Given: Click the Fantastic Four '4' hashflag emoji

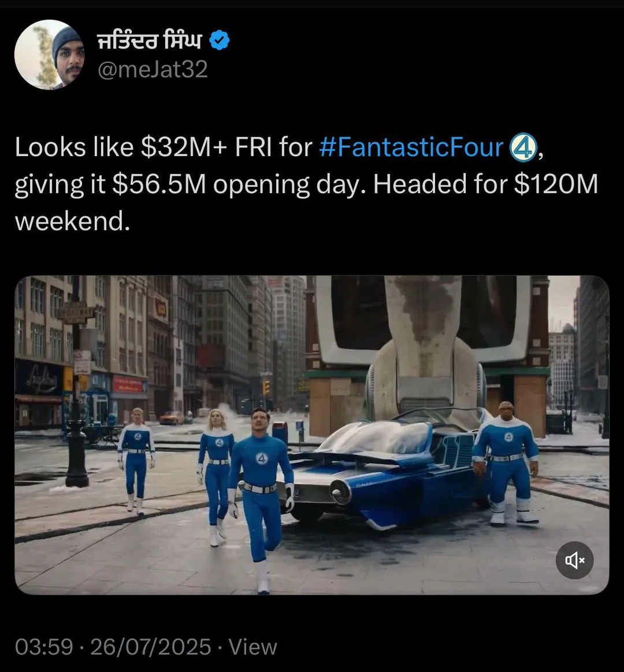Looking at the screenshot, I should click(x=522, y=147).
